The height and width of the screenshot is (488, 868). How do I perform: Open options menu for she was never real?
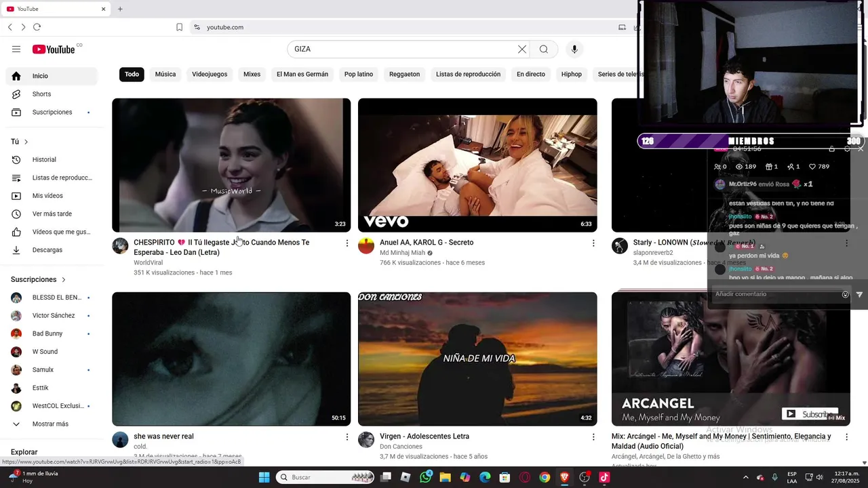click(x=347, y=437)
